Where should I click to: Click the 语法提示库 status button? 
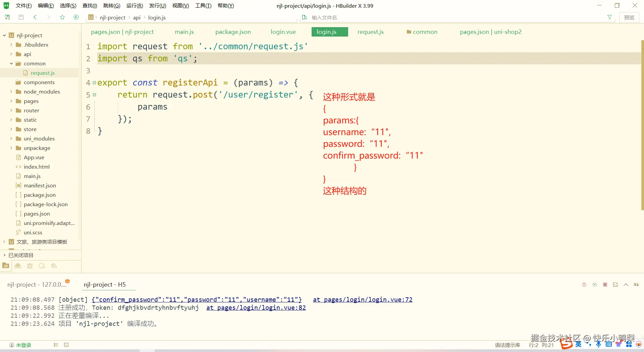507,345
